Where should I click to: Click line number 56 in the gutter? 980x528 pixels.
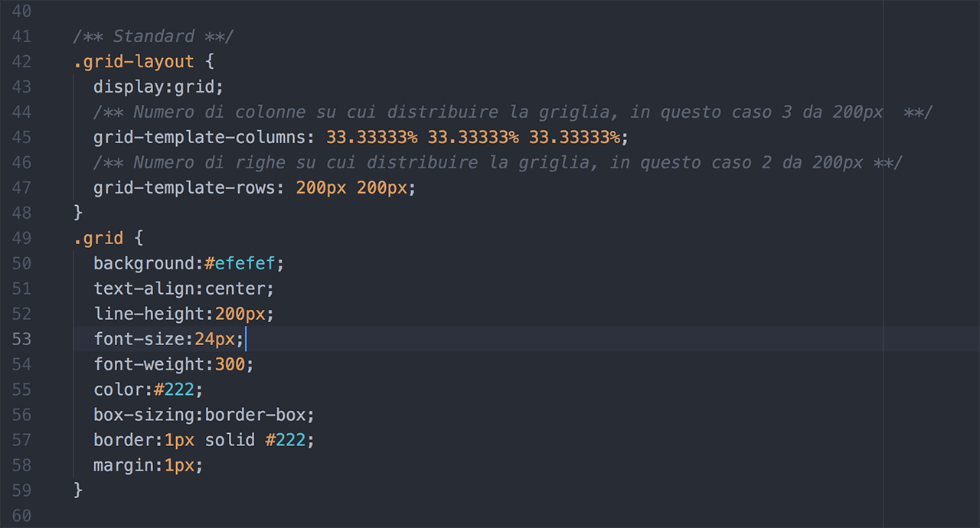tap(22, 415)
